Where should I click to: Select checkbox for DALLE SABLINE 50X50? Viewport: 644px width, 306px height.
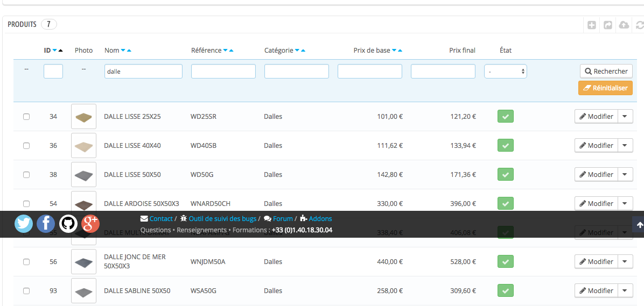[x=26, y=291]
